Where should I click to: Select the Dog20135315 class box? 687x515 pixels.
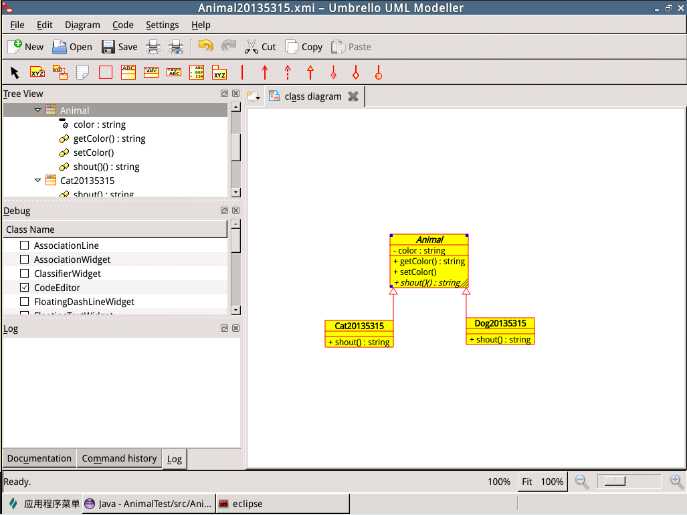pyautogui.click(x=500, y=331)
